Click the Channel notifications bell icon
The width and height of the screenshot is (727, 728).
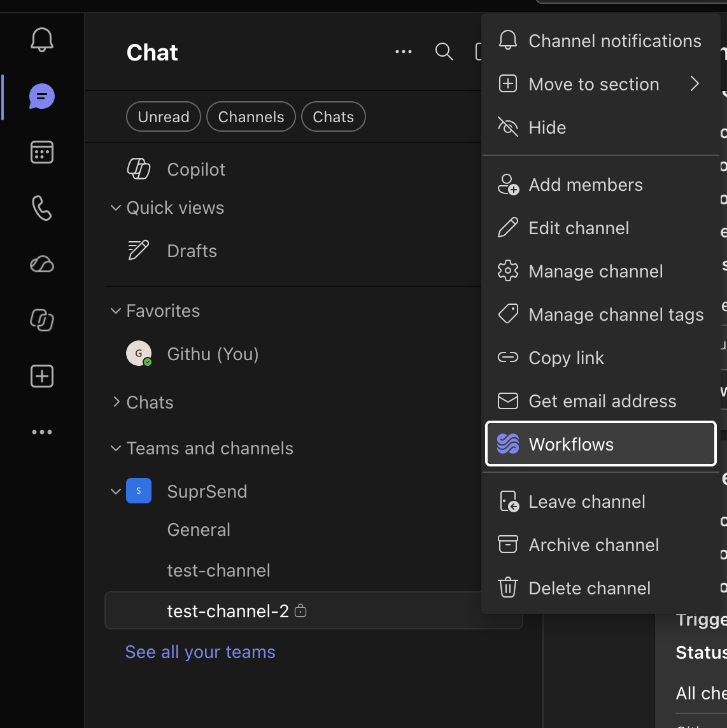(508, 40)
